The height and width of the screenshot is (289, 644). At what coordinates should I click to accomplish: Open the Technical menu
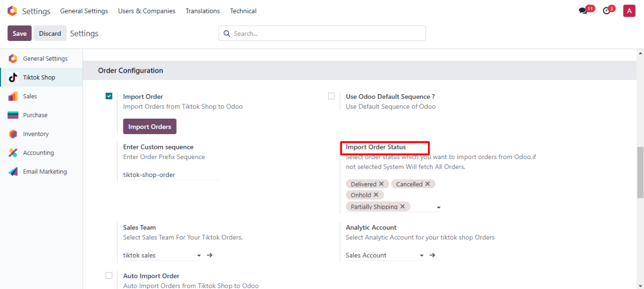243,11
